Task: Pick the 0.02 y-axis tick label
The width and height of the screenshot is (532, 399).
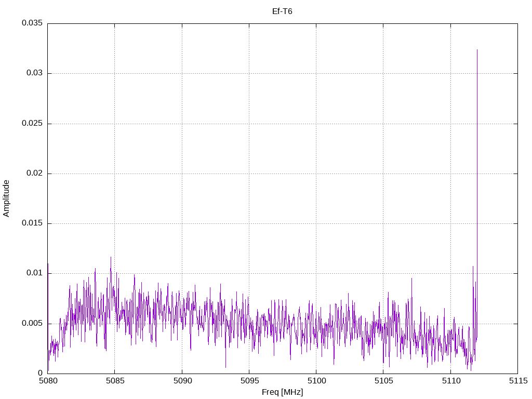Action: (x=34, y=174)
